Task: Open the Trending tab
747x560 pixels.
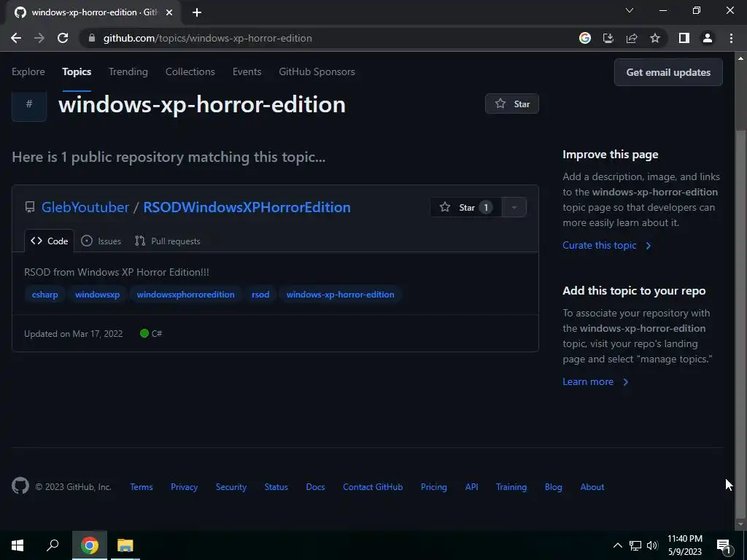Action: [128, 72]
